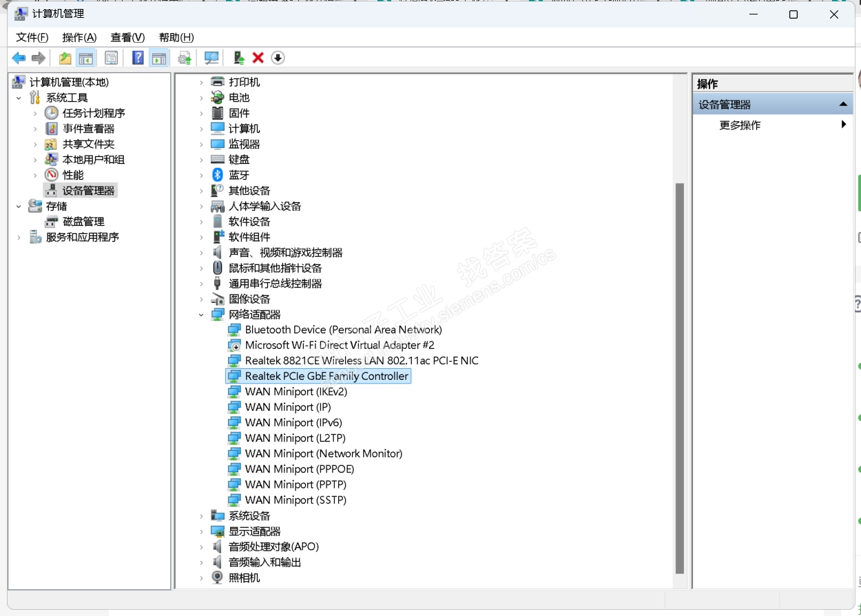Click the printer icon next to 打印机
Image resolution: width=861 pixels, height=616 pixels.
click(218, 82)
